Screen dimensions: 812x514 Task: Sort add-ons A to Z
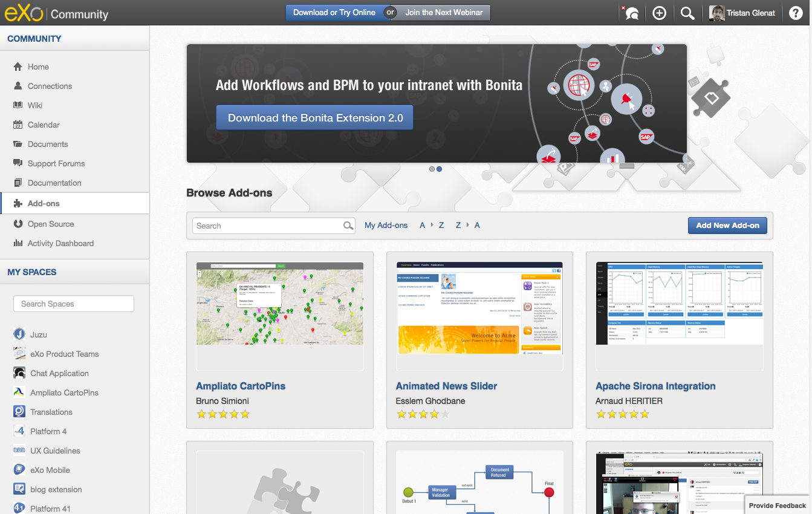[x=432, y=226]
